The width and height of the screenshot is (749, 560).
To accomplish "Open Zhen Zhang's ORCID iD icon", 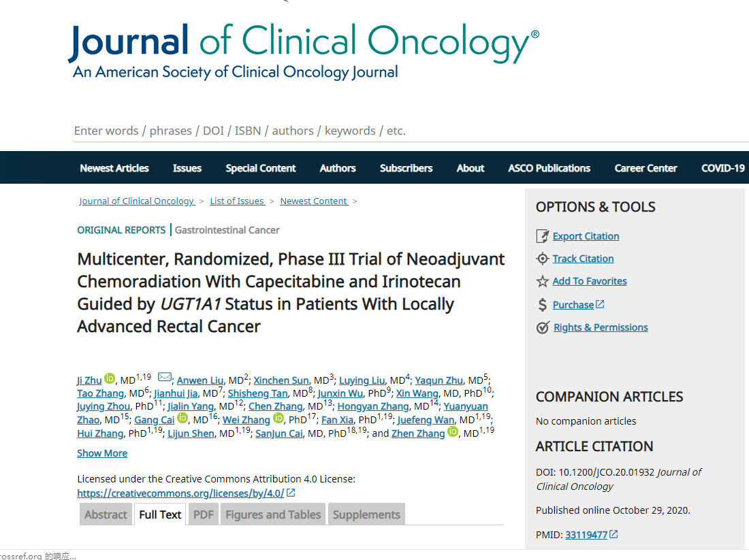I will point(453,432).
